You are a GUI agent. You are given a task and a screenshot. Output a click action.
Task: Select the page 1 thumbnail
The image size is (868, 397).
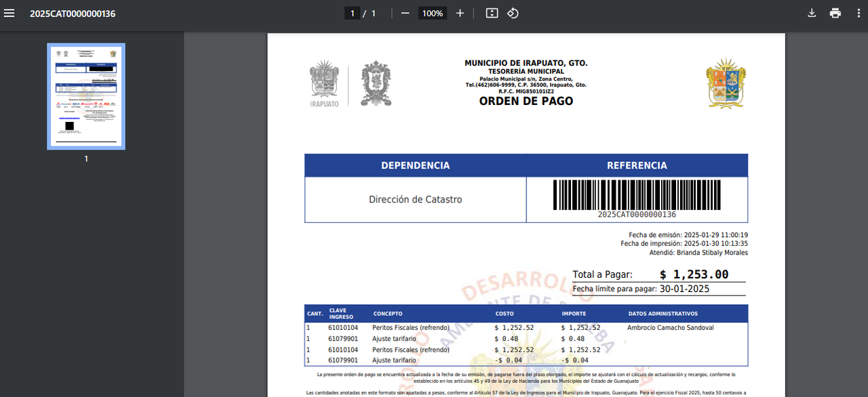pyautogui.click(x=86, y=96)
